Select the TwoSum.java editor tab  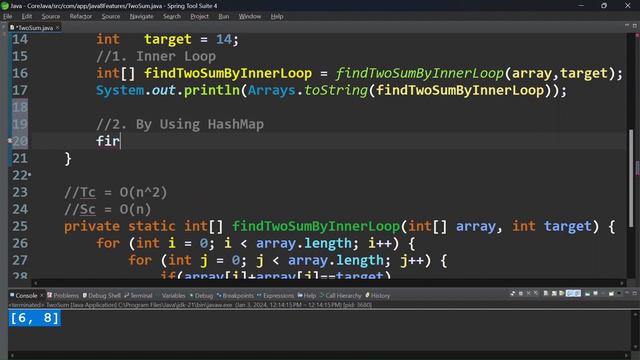click(35, 28)
